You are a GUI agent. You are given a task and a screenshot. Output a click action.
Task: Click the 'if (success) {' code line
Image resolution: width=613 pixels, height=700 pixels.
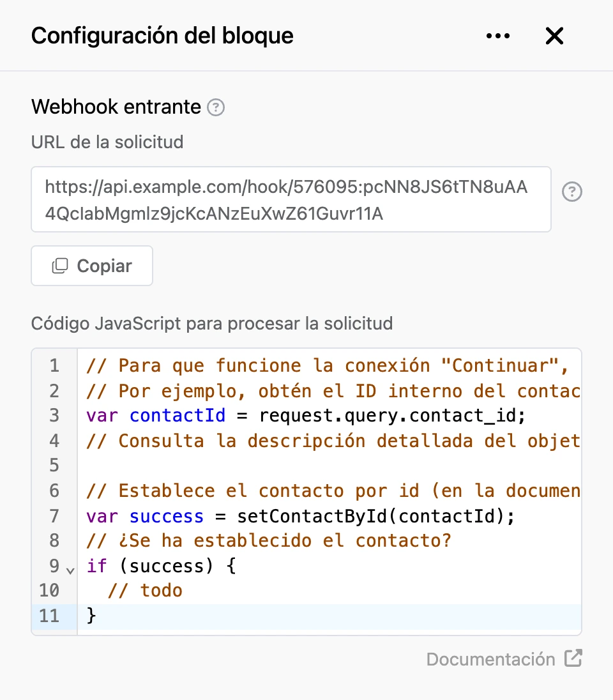point(161,566)
